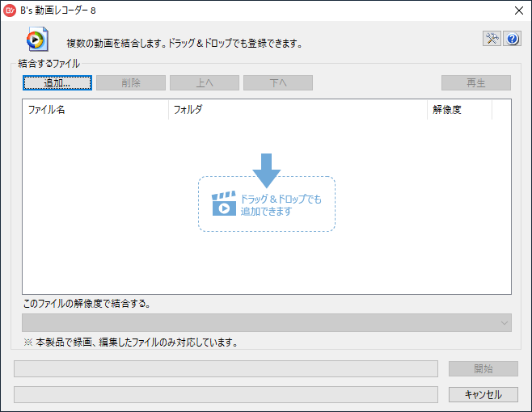Click the 削除 button

[x=131, y=82]
